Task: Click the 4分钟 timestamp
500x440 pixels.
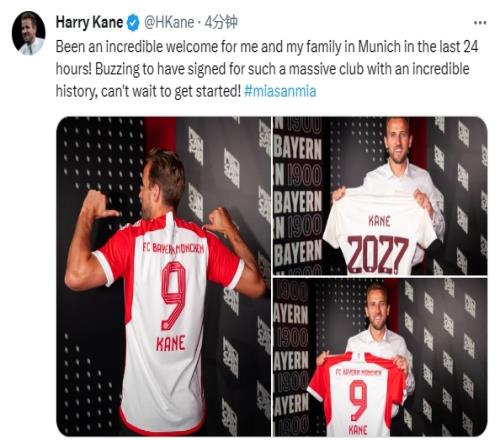Action: 221,22
